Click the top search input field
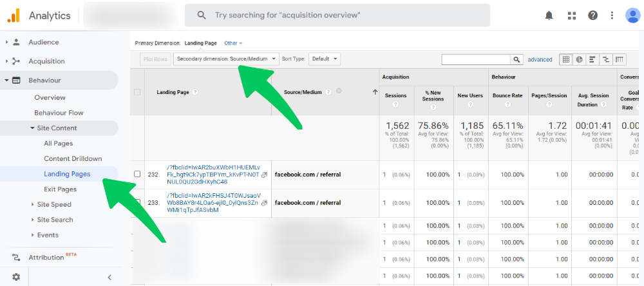The height and width of the screenshot is (286, 644). [337, 15]
